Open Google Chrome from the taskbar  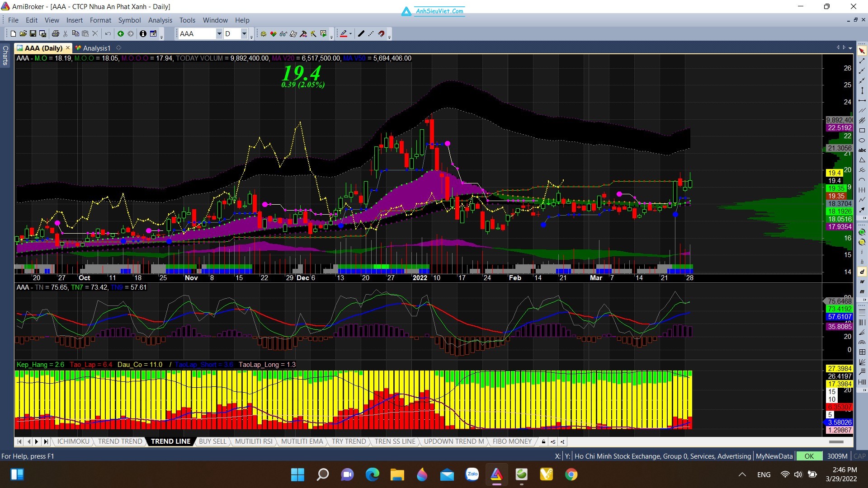[571, 474]
